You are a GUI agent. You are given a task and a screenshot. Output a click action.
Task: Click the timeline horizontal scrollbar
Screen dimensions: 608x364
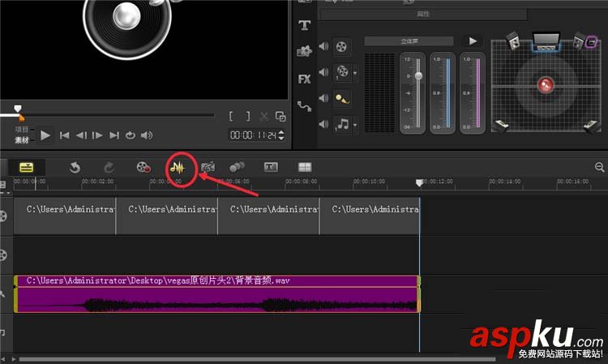[x=258, y=359]
